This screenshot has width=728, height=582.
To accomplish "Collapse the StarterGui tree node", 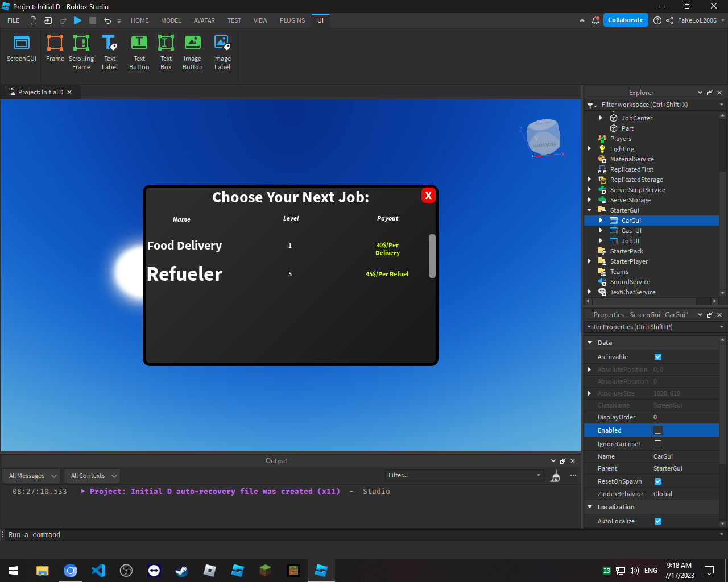I will pos(590,210).
